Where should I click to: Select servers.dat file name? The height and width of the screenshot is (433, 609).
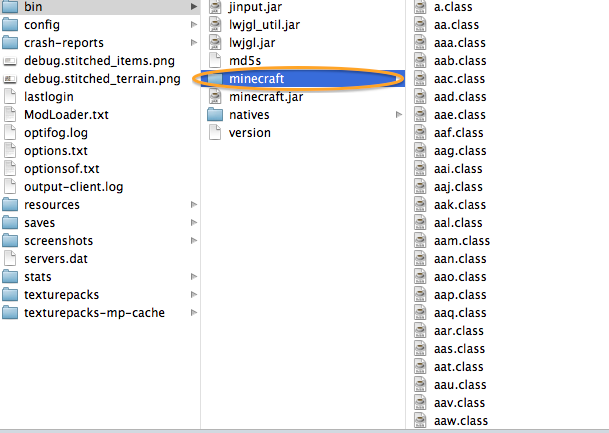[56, 259]
